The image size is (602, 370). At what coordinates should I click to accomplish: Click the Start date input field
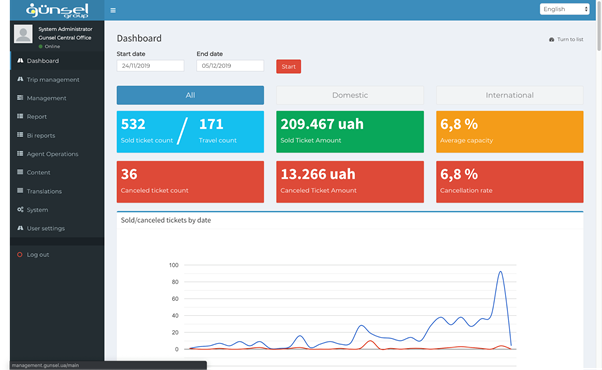(150, 66)
